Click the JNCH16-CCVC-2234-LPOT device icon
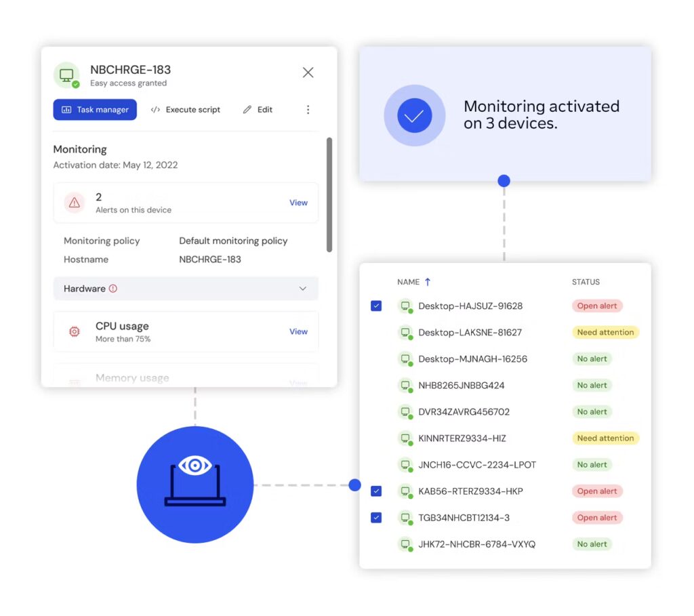The width and height of the screenshot is (694, 616). tap(405, 465)
